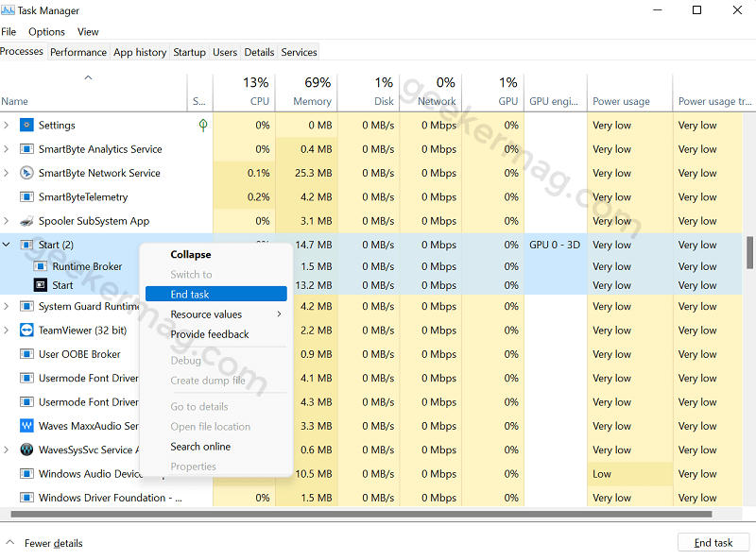Image resolution: width=756 pixels, height=560 pixels.
Task: Click the Runtime Broker process icon
Action: pos(41,266)
